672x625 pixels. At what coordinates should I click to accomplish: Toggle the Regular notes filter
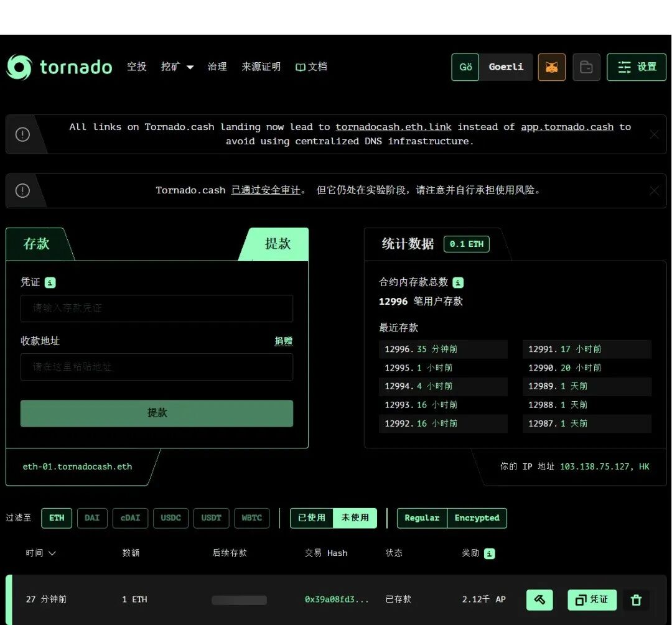422,518
